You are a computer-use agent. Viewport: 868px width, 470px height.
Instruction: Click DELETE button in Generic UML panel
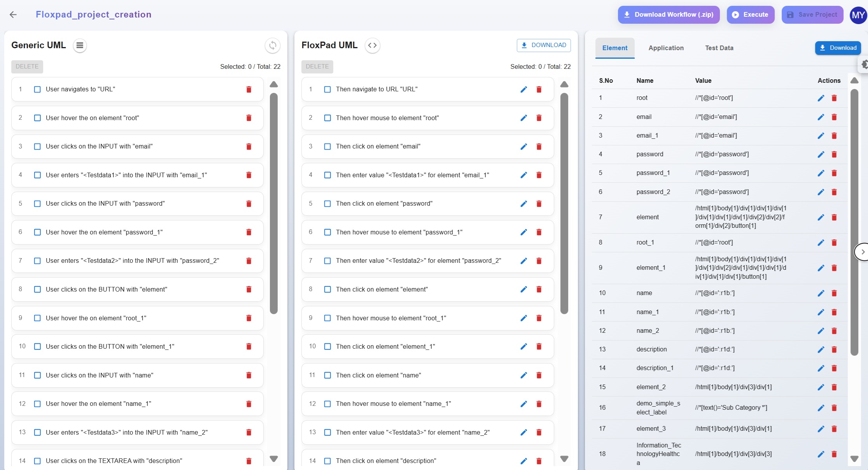click(x=27, y=66)
